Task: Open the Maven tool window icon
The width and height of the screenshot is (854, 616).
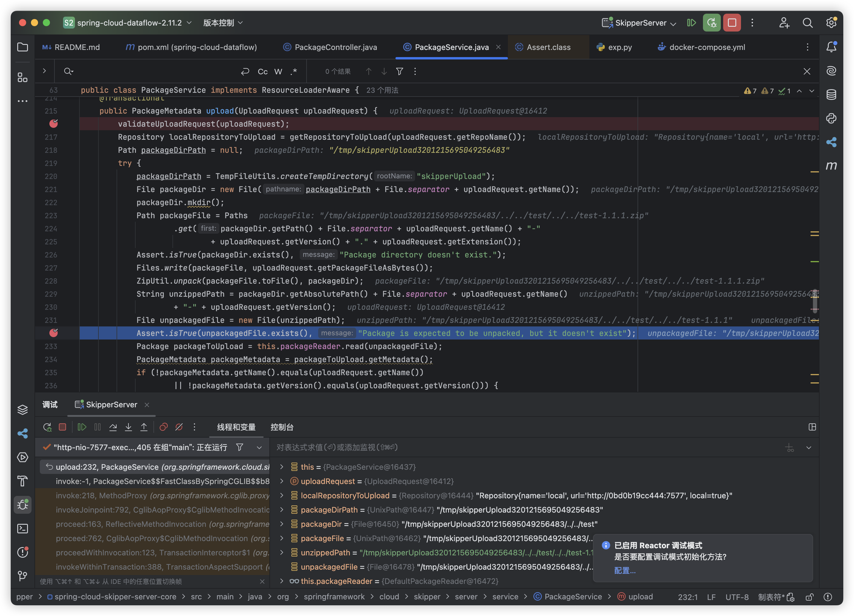Action: click(831, 165)
